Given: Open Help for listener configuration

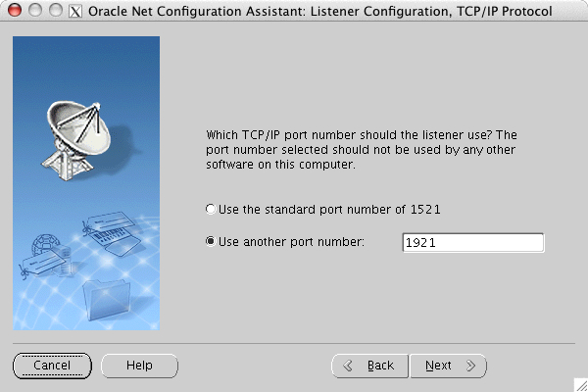Looking at the screenshot, I should (x=139, y=366).
